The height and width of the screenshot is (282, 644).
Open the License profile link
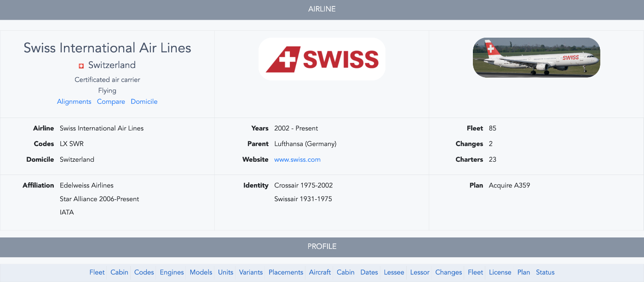500,272
